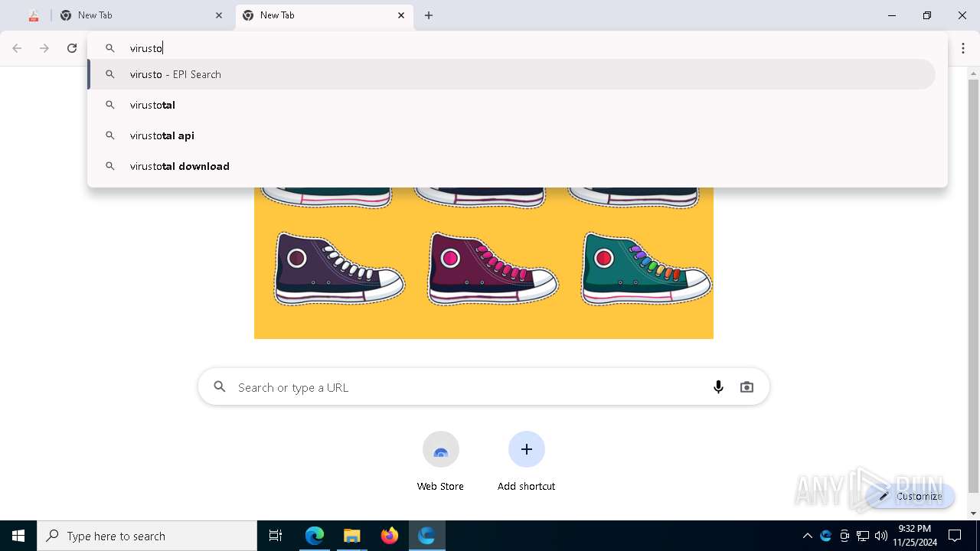Viewport: 980px width, 551px height.
Task: Click the page vertical scrollbar
Action: point(974,287)
